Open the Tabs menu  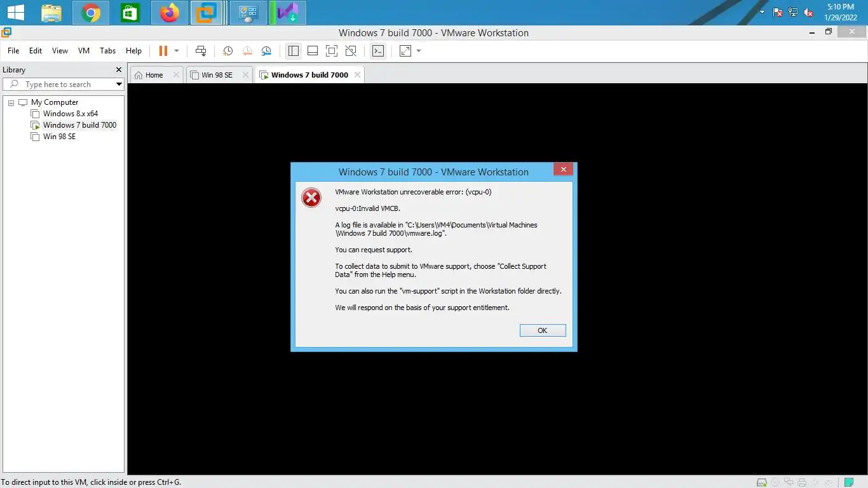(x=108, y=51)
